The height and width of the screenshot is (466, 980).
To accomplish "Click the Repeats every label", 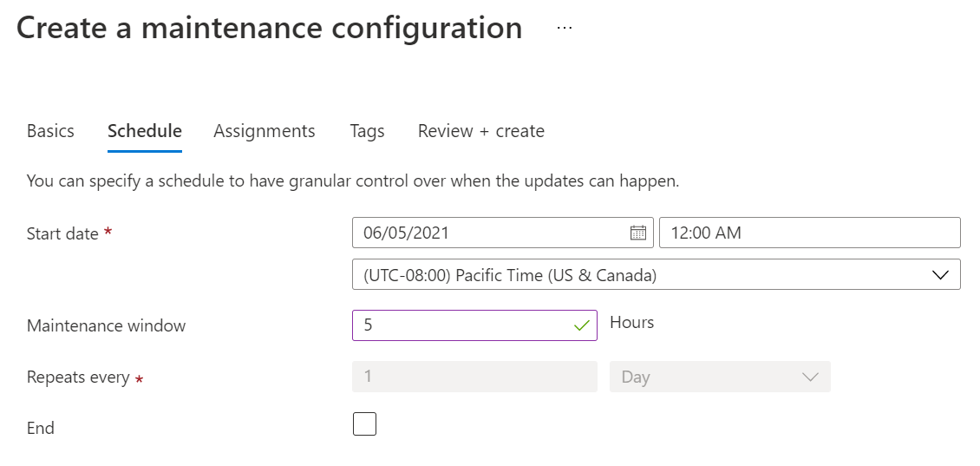I will pyautogui.click(x=78, y=377).
